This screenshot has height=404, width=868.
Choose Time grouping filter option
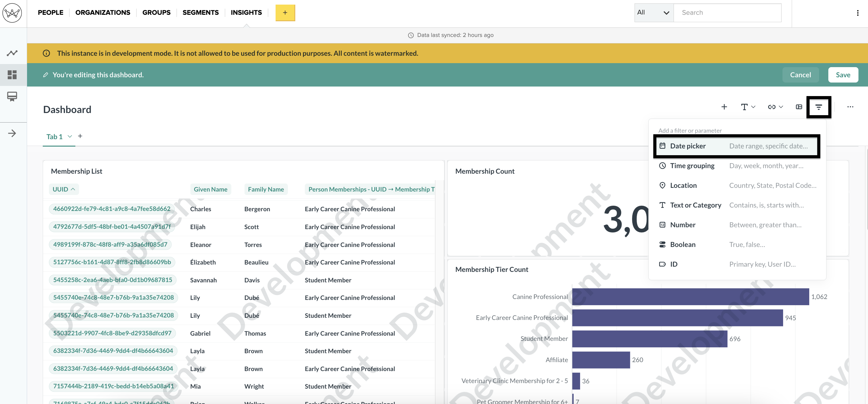coord(737,166)
